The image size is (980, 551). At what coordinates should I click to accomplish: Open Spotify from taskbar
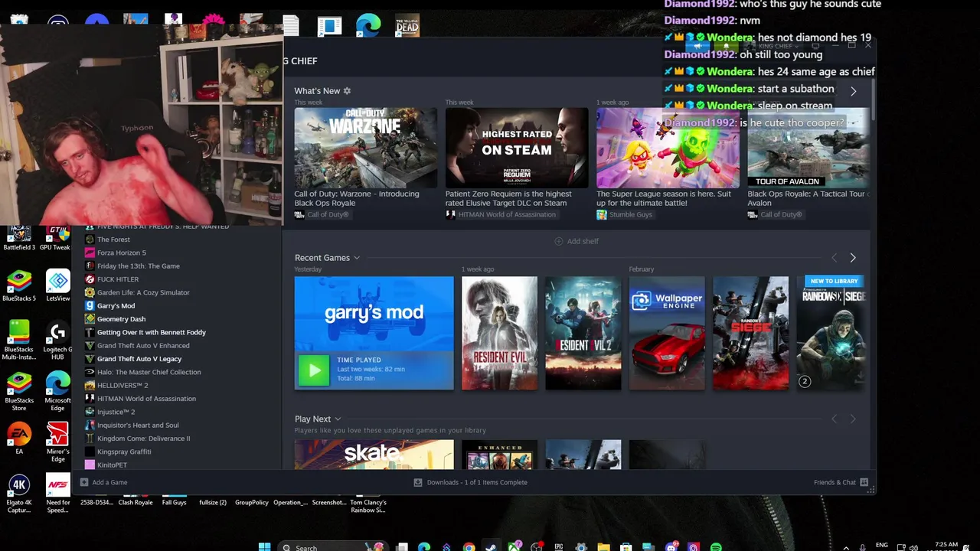pyautogui.click(x=716, y=547)
